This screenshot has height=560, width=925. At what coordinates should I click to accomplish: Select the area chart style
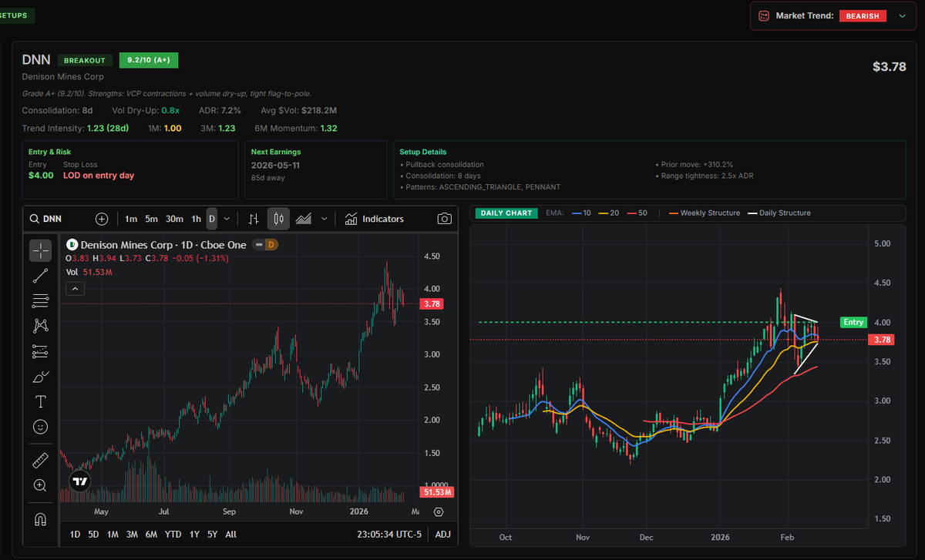click(x=304, y=219)
